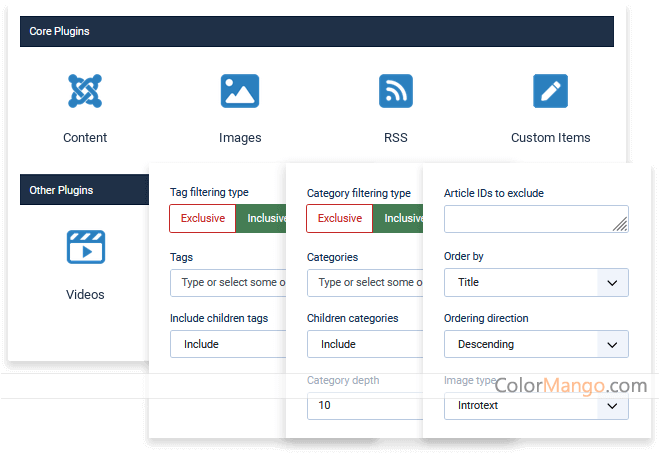Expand the Image type chevron arrow

[612, 406]
